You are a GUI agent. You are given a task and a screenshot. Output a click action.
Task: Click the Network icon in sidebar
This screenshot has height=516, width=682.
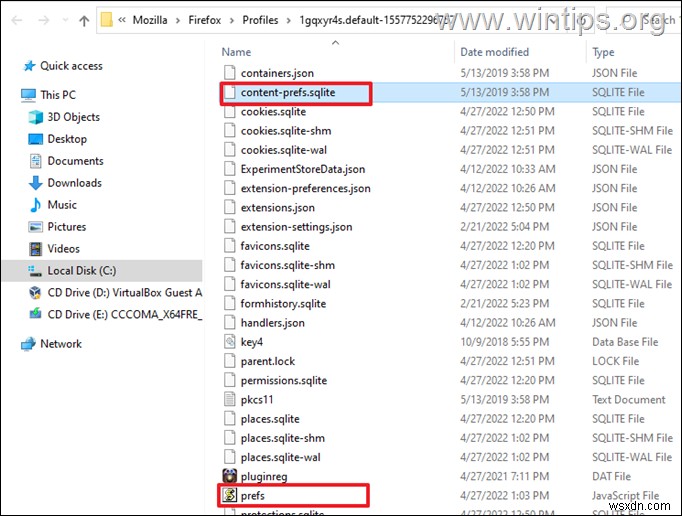(x=28, y=344)
